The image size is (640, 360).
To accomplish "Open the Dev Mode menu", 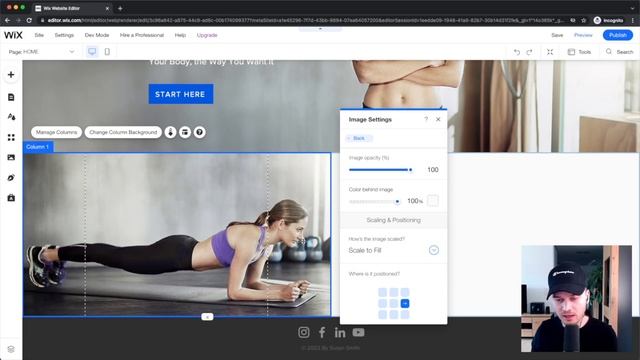I will (x=97, y=35).
